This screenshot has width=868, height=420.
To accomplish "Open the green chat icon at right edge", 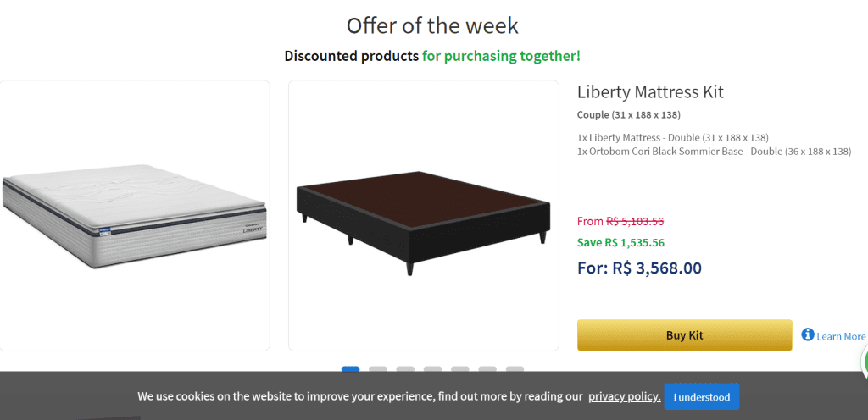I will pos(864,362).
